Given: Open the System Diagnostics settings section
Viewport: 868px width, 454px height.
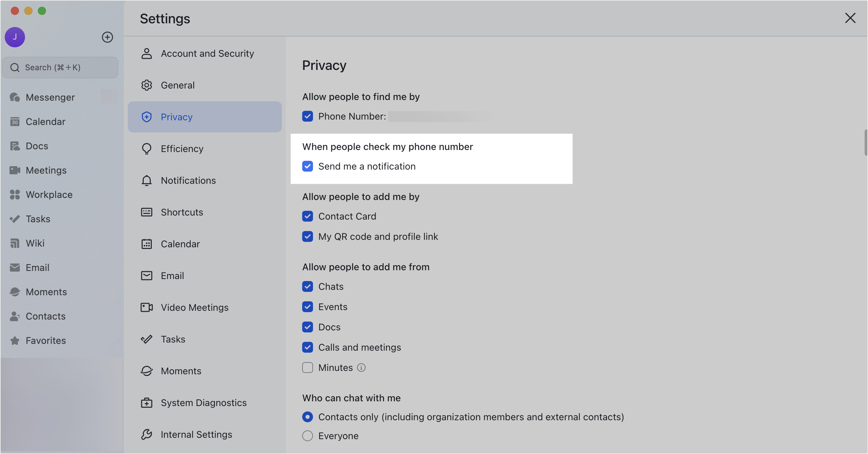Looking at the screenshot, I should [203, 403].
